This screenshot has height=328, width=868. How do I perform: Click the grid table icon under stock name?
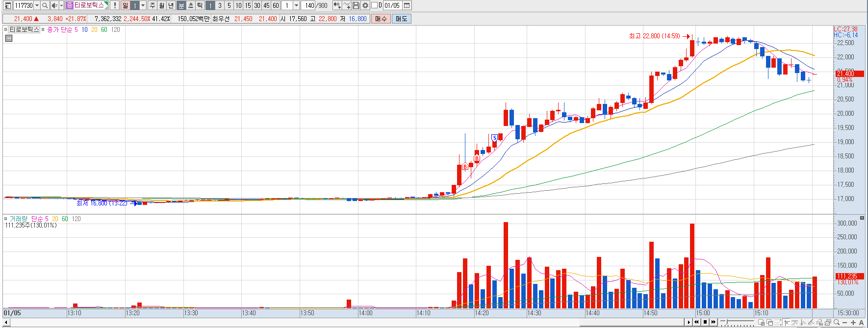(x=8, y=38)
